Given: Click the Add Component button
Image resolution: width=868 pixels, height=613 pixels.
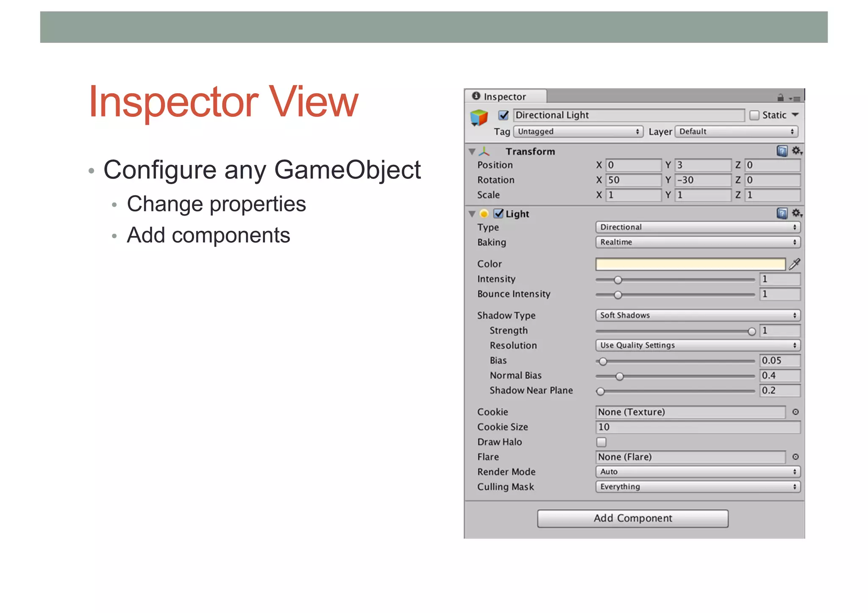Looking at the screenshot, I should (x=633, y=518).
